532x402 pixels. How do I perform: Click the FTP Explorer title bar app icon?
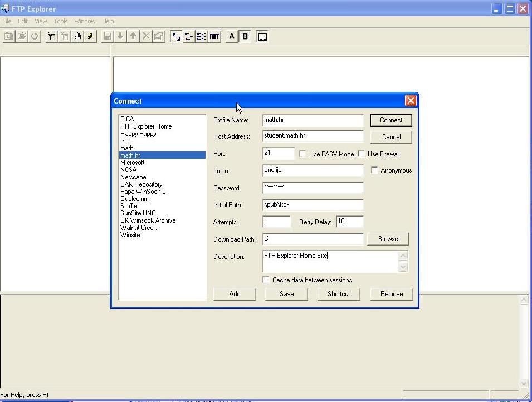coord(5,8)
